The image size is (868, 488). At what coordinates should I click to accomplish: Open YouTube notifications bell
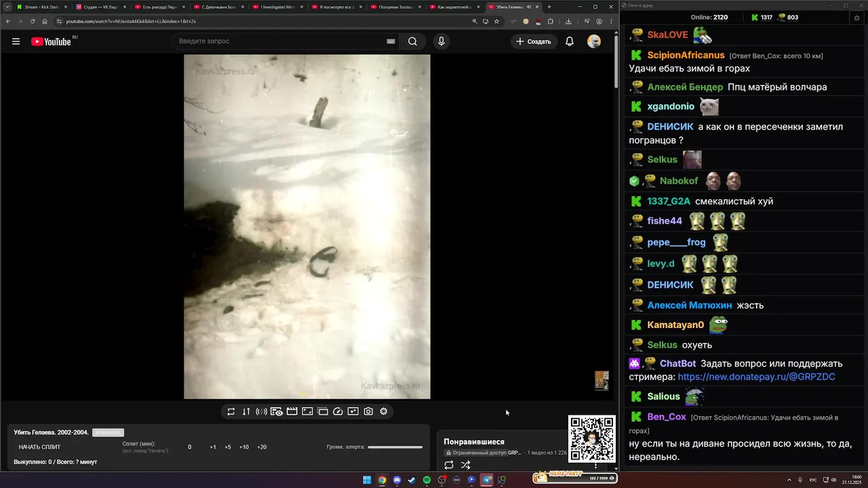(x=570, y=41)
